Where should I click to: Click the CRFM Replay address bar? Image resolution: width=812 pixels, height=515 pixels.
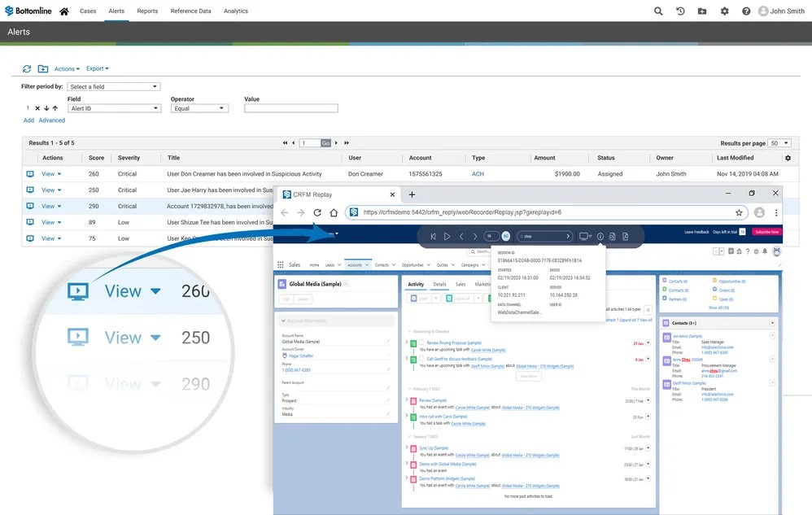(546, 212)
